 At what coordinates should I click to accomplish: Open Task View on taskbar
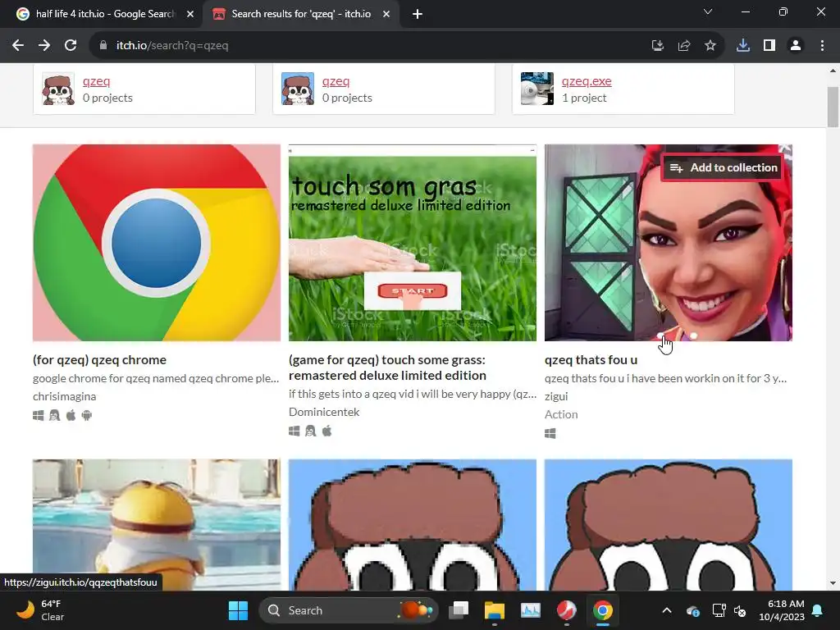coord(459,610)
